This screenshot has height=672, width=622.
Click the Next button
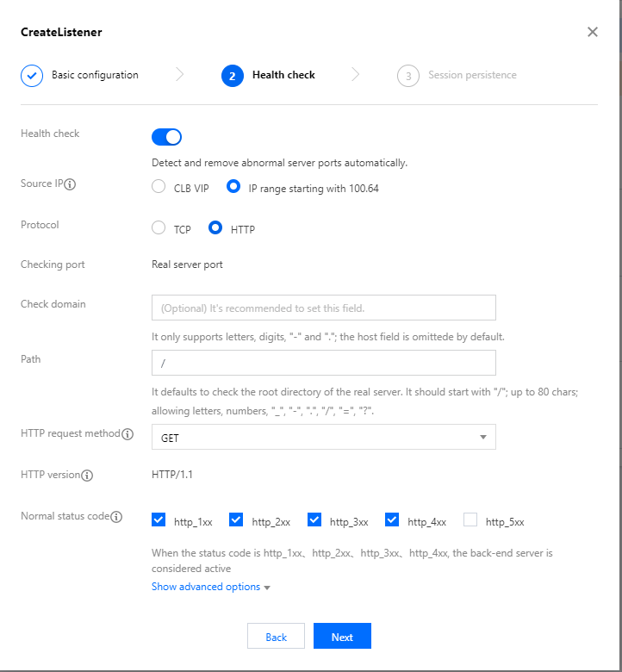coord(342,637)
